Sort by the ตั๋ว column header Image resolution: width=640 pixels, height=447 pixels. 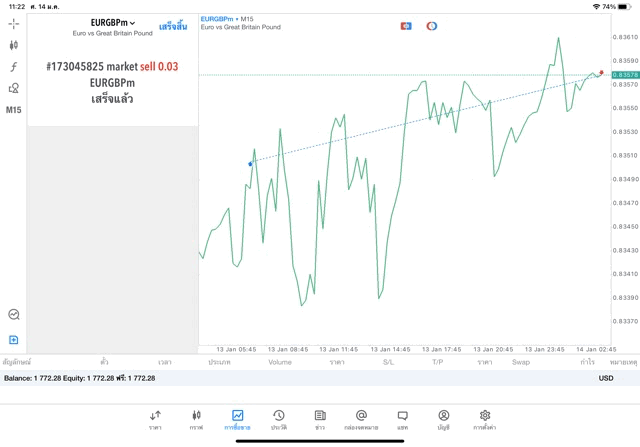pos(104,362)
